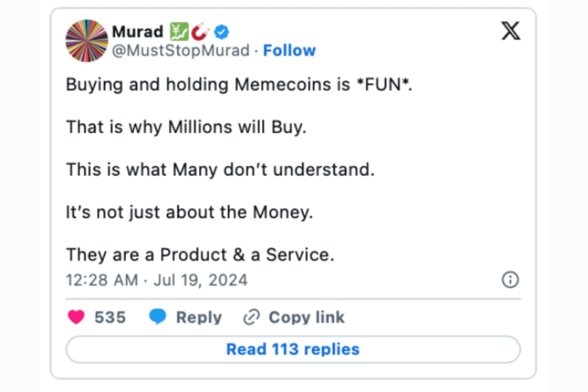
Task: Toggle following by clicking Follow
Action: [290, 50]
